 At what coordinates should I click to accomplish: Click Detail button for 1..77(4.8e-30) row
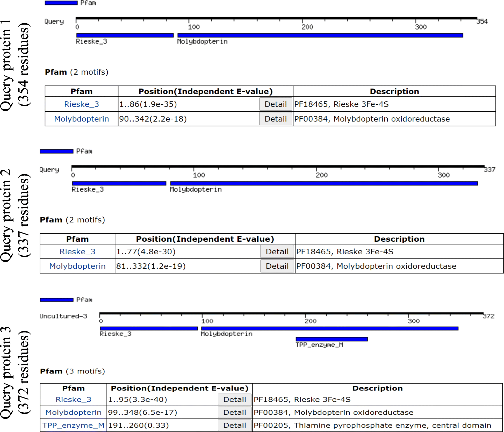tap(277, 251)
